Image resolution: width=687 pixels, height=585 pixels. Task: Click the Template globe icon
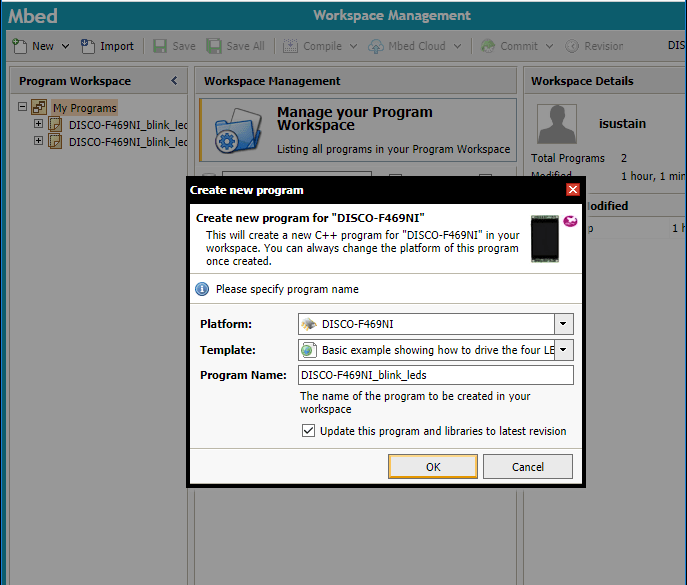[308, 350]
